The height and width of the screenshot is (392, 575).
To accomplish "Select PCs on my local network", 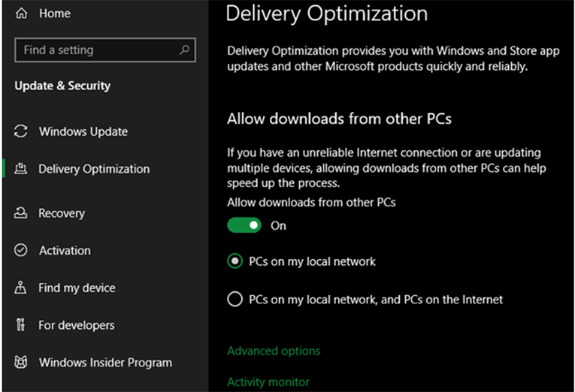I will 235,261.
